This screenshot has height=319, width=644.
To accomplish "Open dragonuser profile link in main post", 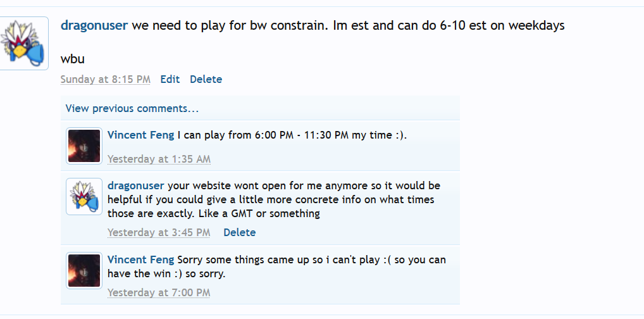I will point(94,26).
